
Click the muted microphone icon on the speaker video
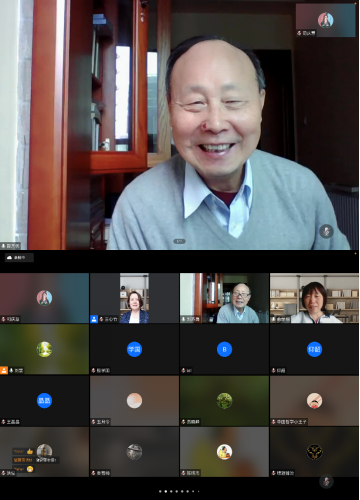pos(326,231)
